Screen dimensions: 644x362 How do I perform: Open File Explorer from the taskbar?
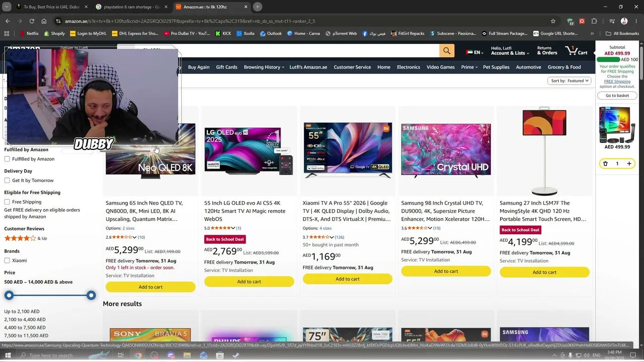(x=187, y=355)
